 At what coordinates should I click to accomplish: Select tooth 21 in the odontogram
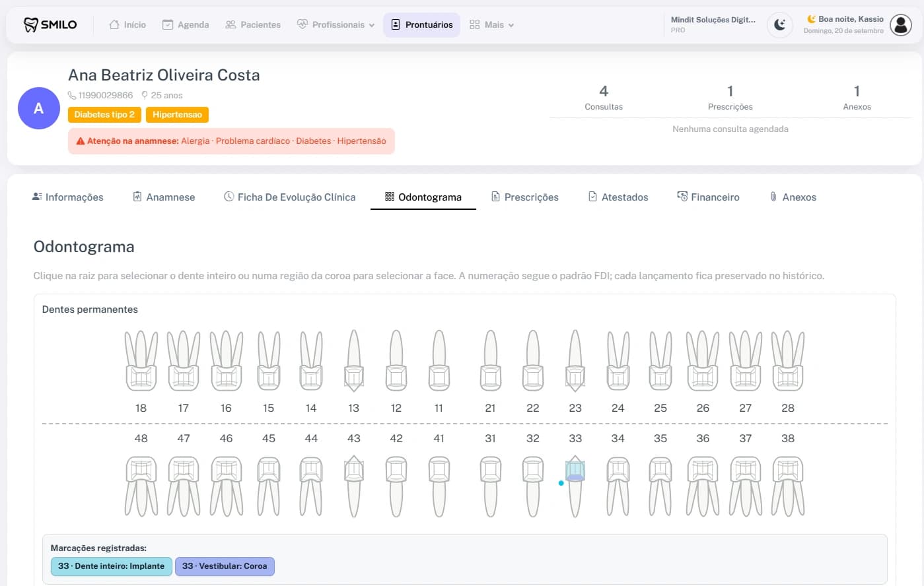(490, 360)
